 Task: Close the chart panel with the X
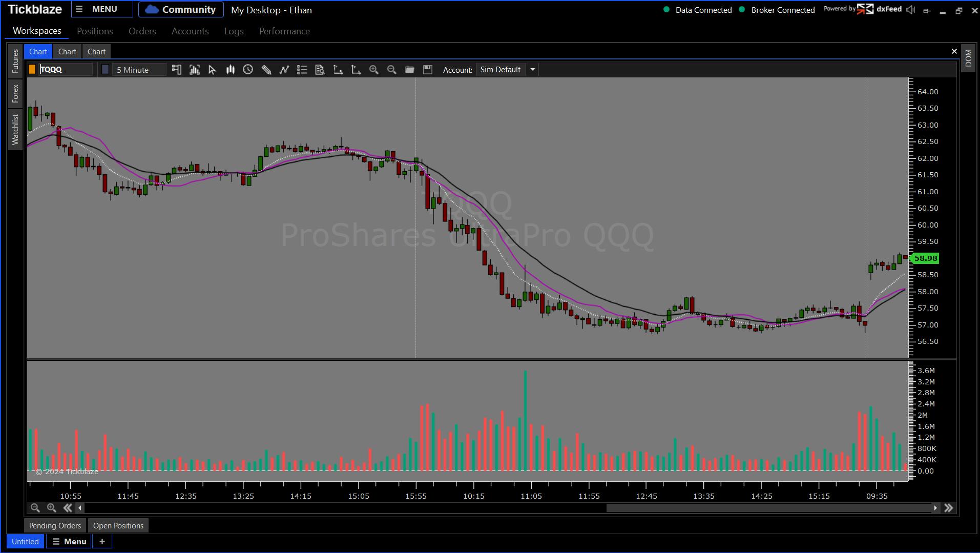coord(954,51)
